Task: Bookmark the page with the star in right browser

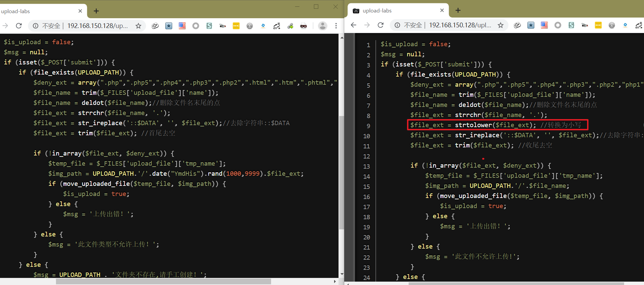Action: [x=501, y=25]
